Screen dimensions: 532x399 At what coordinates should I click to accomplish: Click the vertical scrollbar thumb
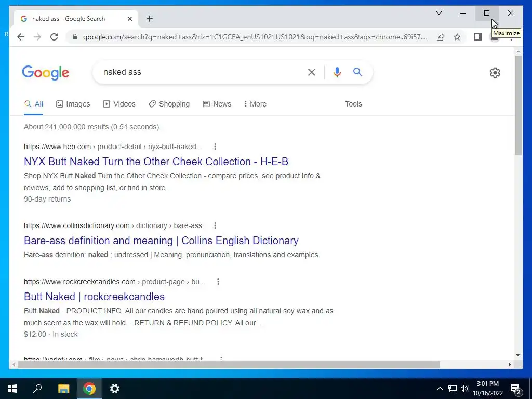(518, 105)
